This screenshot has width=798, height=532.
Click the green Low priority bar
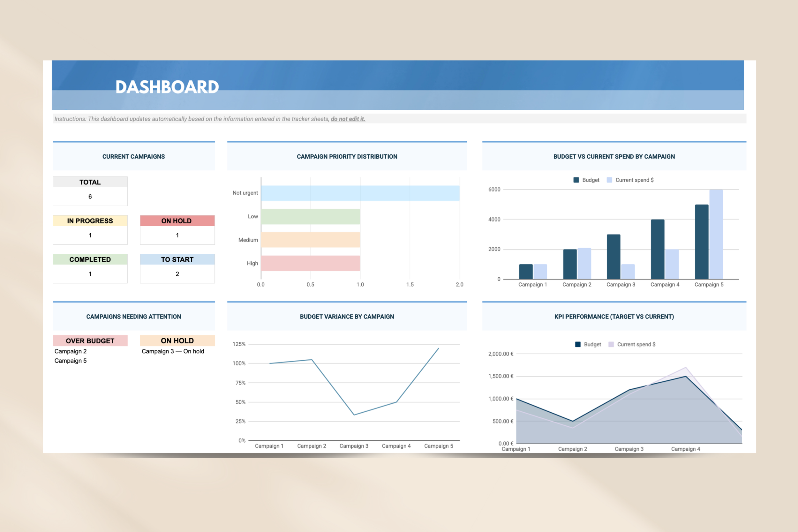(311, 216)
